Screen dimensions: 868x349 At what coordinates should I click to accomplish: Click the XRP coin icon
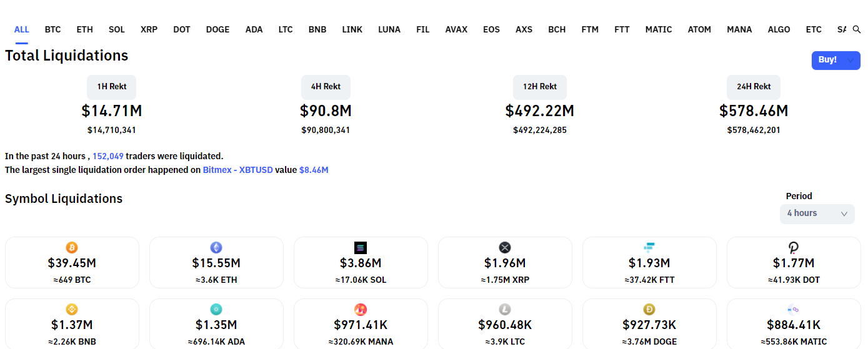(505, 247)
